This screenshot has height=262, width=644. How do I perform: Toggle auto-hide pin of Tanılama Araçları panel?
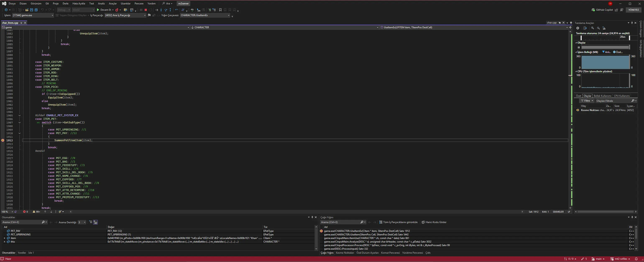[632, 23]
